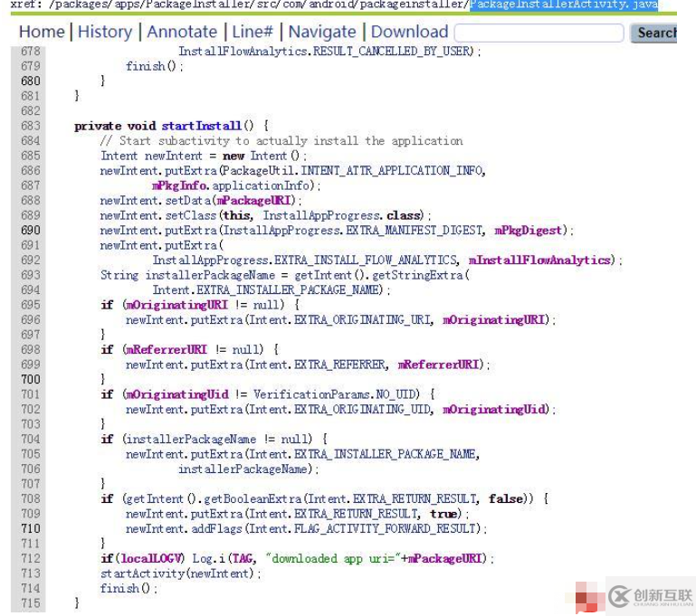Click EXTRA_MANIFEST_DIGEST on line 690

pos(414,230)
